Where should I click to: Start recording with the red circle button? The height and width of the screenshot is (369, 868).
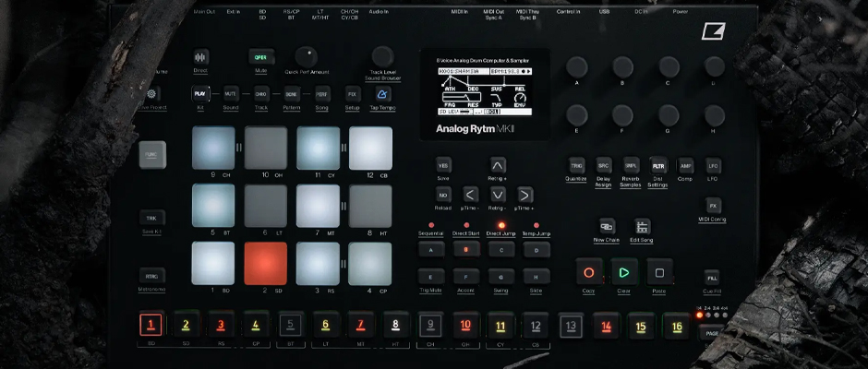(x=588, y=272)
